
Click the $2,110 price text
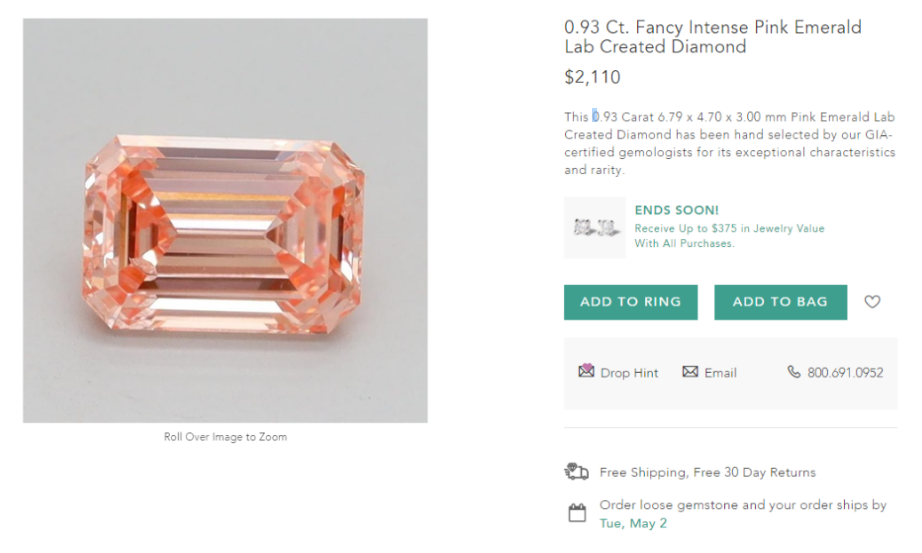592,77
